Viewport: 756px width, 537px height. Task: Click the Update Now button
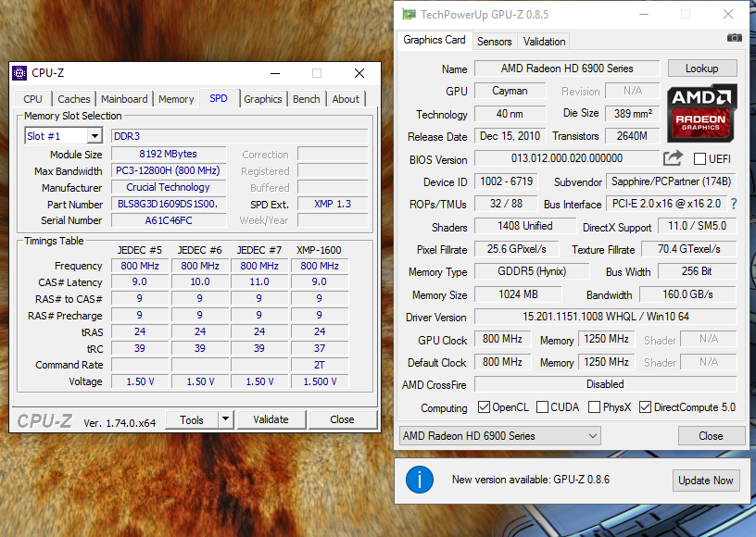(706, 481)
